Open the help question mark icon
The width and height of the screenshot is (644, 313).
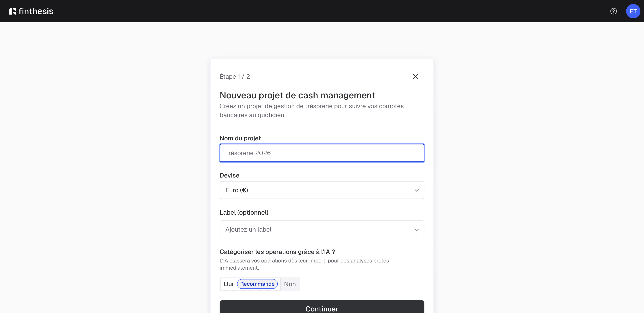[613, 11]
